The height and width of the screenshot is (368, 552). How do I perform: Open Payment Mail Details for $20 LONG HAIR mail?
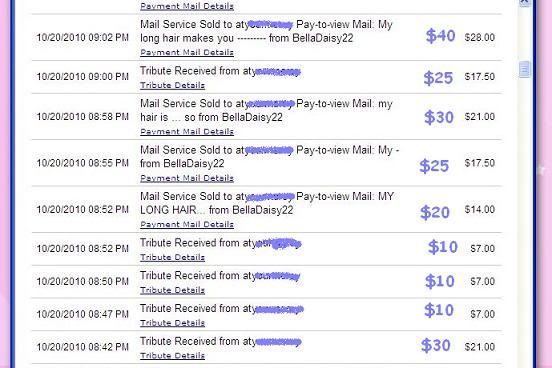(x=187, y=224)
